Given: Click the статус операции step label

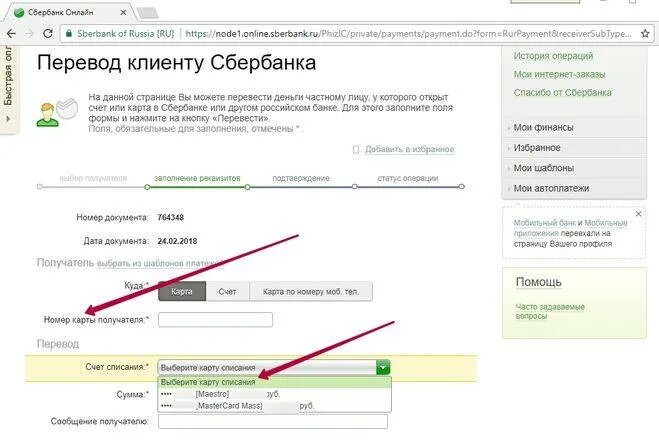Looking at the screenshot, I should pos(408,178).
